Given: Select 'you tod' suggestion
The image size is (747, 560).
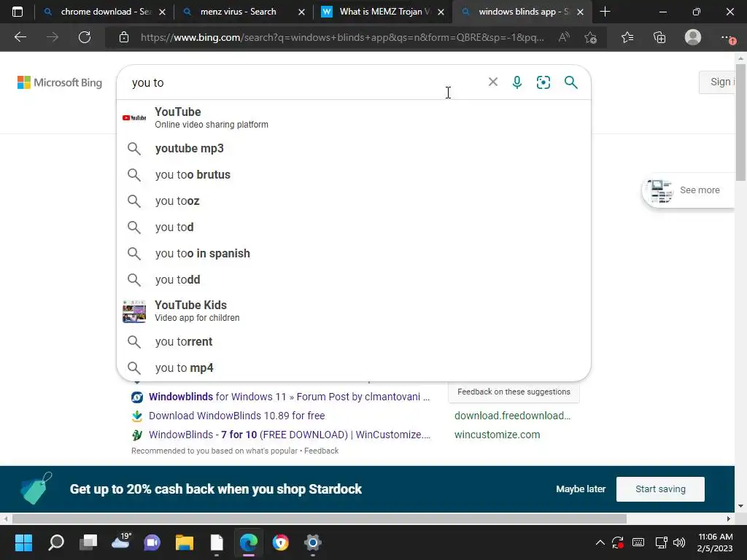Looking at the screenshot, I should point(354,227).
